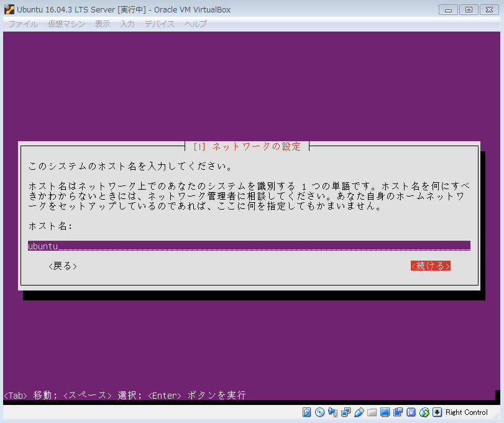Click the hard disk activity icon
Screen dimensions: 504x423
click(x=307, y=412)
